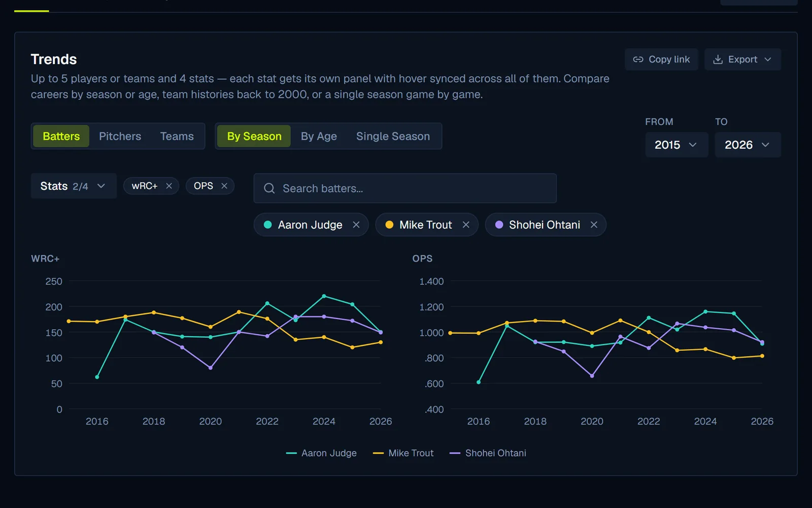Switch to Single Season view

click(x=393, y=136)
